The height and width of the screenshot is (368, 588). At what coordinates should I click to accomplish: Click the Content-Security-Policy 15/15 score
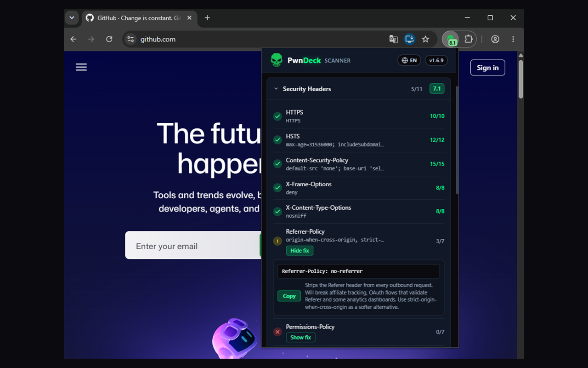click(x=437, y=164)
